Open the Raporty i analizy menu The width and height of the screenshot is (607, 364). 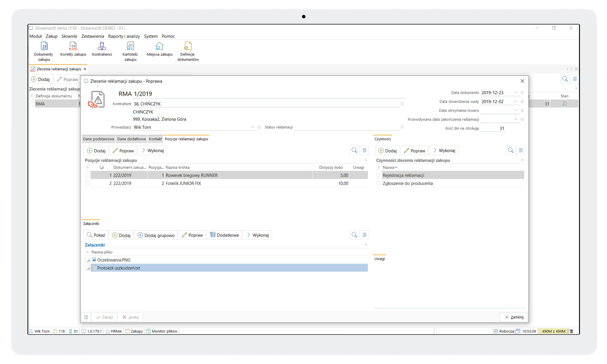click(x=124, y=36)
